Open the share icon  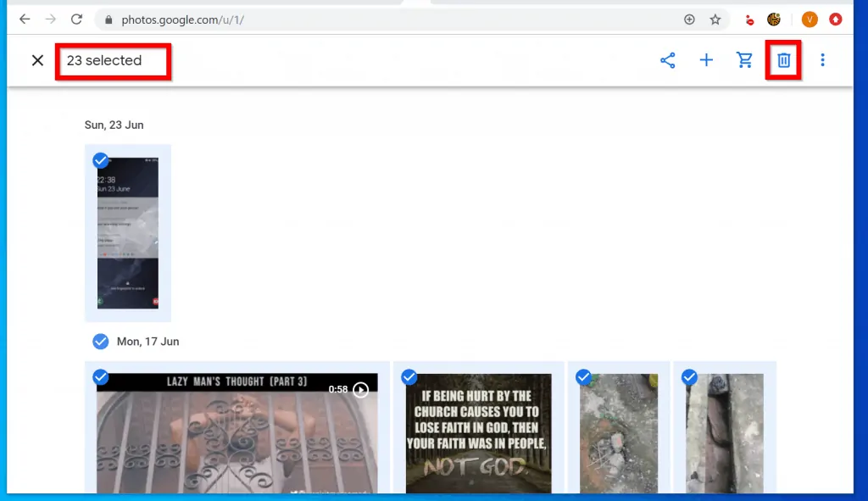668,60
